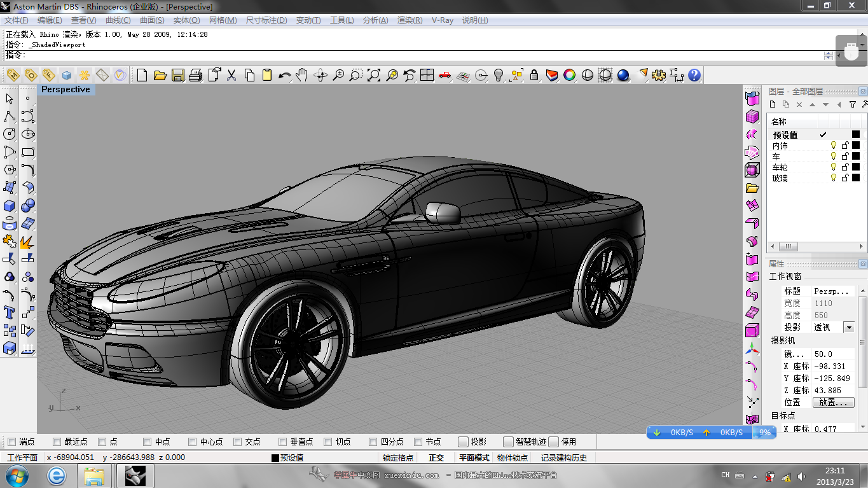This screenshot has width=868, height=488.
Task: Click the Explode icon in left toolbar
Action: click(27, 241)
